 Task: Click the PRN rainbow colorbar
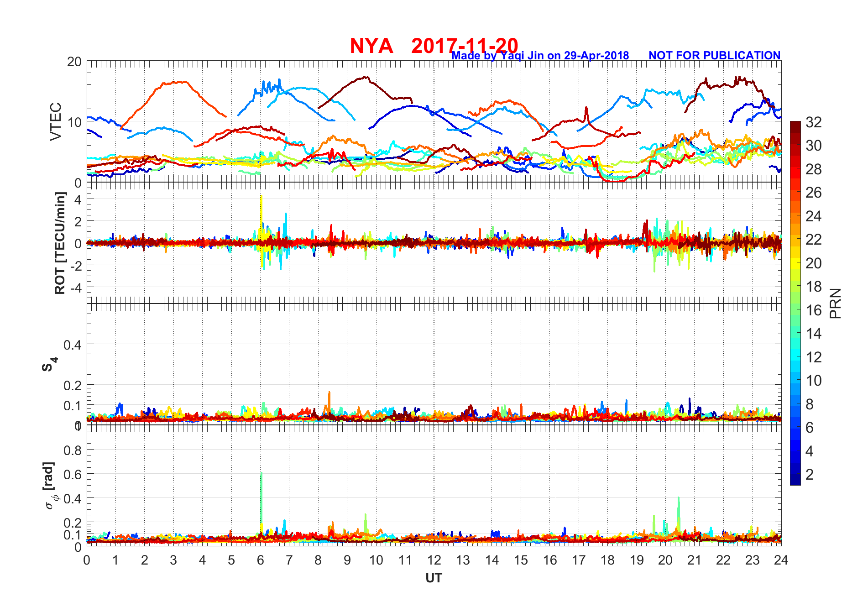click(x=795, y=303)
